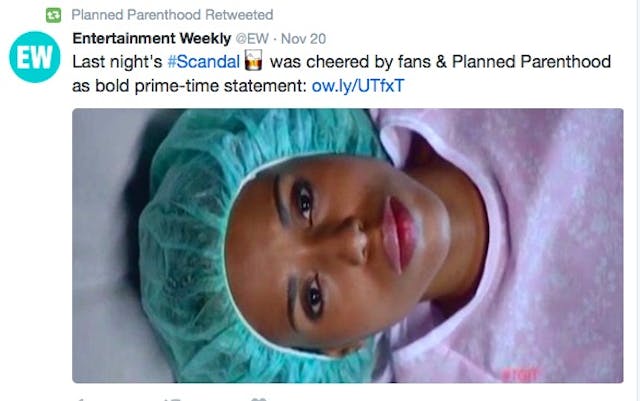Click the whiskey glass emoji after #Scandal
The image size is (640, 401).
pos(253,61)
